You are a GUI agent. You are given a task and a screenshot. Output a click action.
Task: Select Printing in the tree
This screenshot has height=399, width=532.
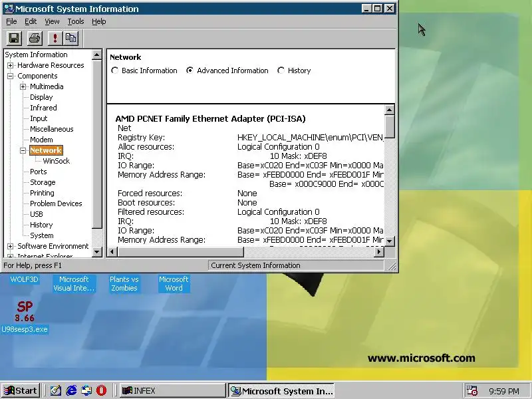pyautogui.click(x=42, y=193)
